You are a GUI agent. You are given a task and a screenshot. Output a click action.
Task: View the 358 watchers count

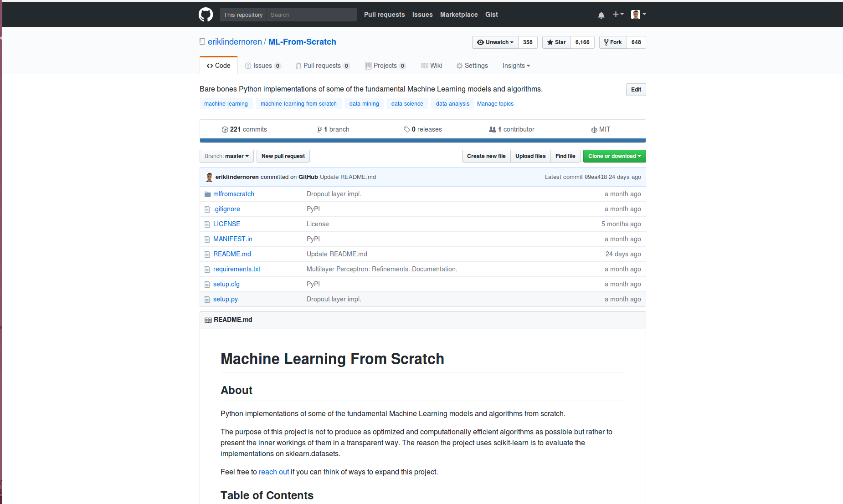528,42
